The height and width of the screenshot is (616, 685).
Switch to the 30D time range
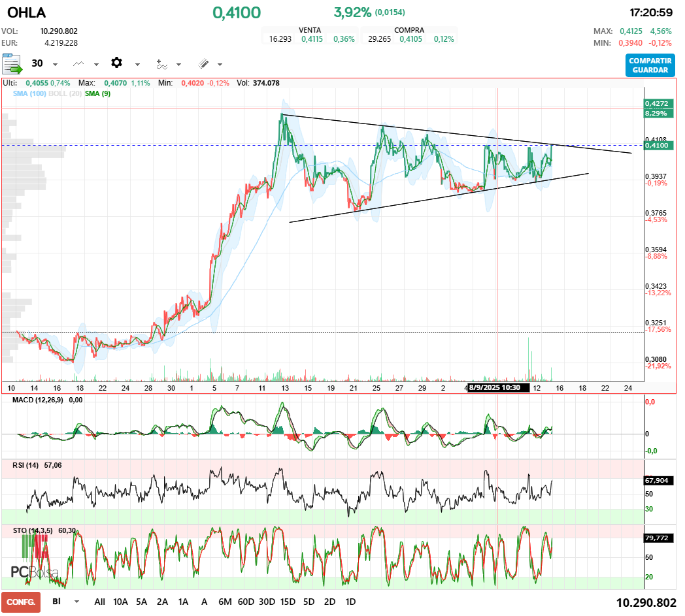click(x=267, y=602)
